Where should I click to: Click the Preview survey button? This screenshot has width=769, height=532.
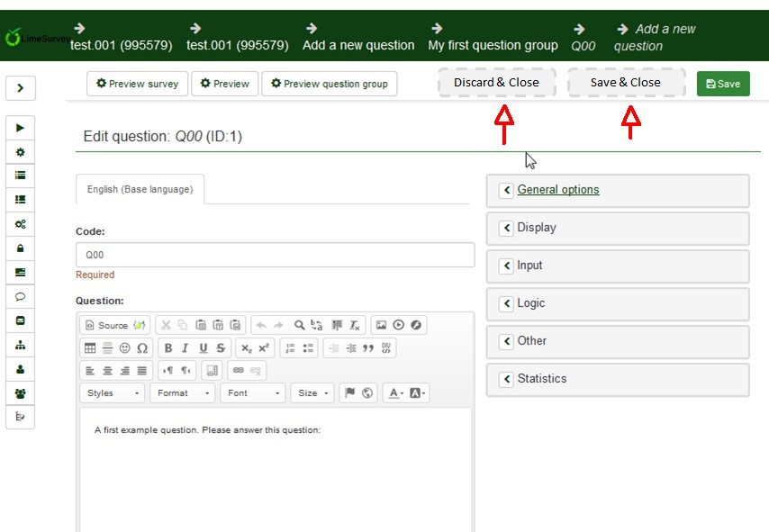tap(137, 84)
